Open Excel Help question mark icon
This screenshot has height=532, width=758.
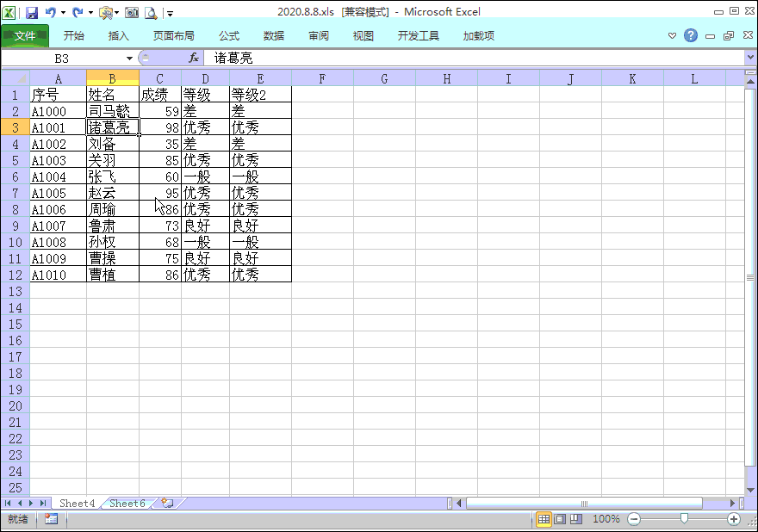pos(691,35)
